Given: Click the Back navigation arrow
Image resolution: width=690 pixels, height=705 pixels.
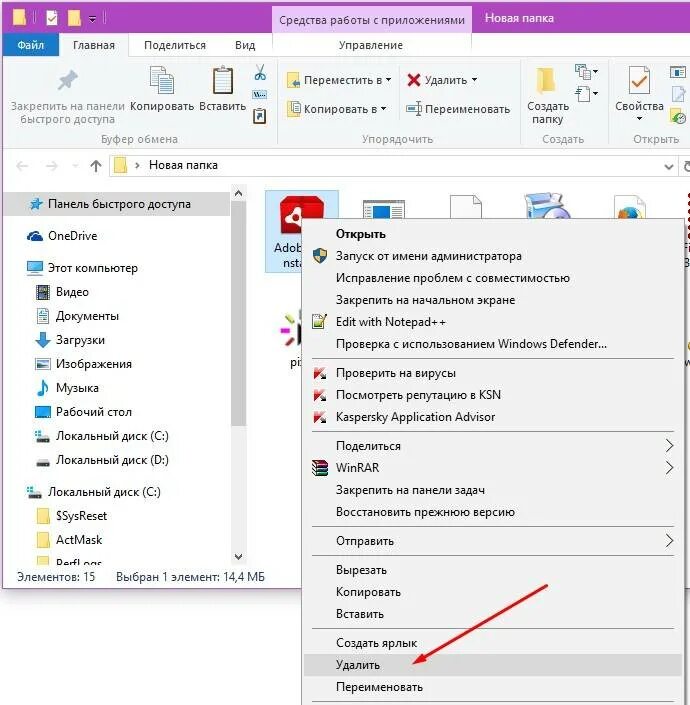Looking at the screenshot, I should pyautogui.click(x=22, y=166).
